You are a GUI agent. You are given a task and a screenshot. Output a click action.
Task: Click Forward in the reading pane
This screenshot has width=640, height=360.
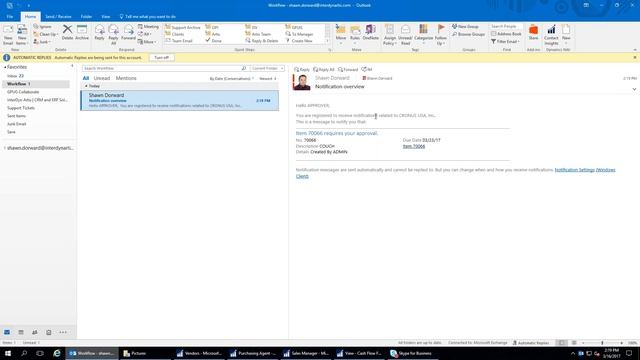pos(348,69)
